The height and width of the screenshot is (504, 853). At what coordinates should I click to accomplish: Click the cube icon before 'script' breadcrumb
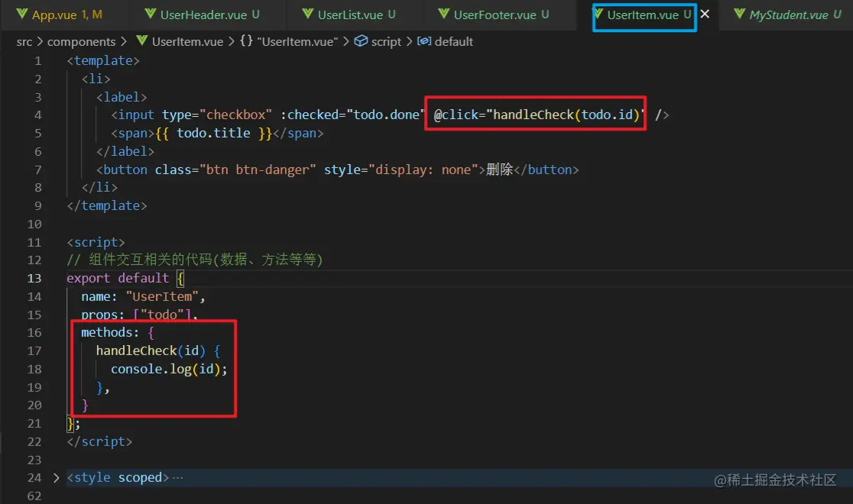[362, 41]
